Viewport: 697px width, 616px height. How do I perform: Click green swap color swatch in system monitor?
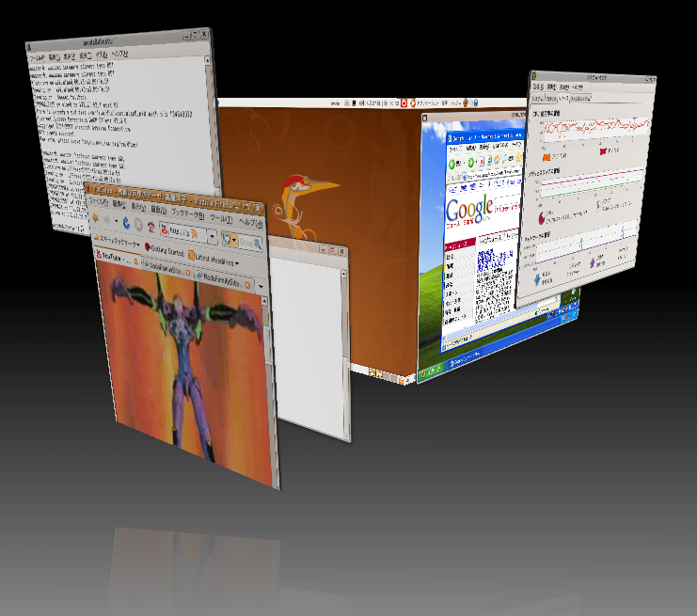[x=599, y=204]
